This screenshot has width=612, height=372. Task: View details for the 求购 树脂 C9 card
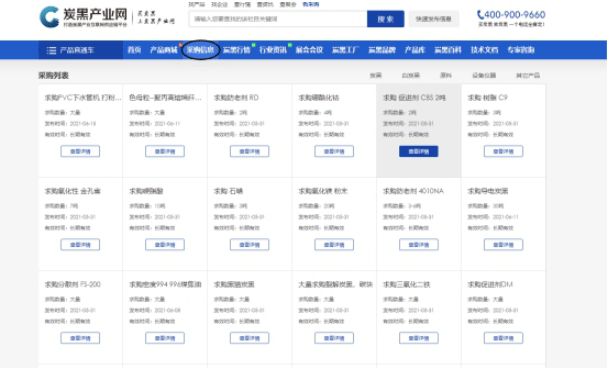tap(503, 151)
